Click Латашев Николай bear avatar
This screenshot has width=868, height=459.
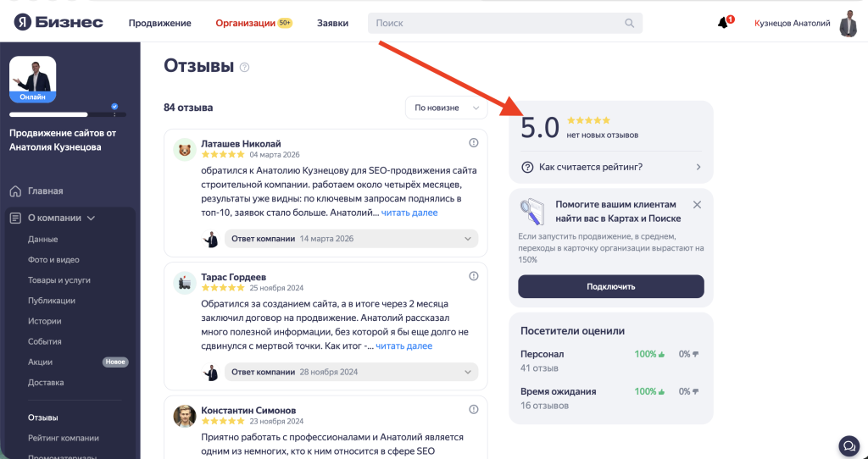click(x=184, y=149)
